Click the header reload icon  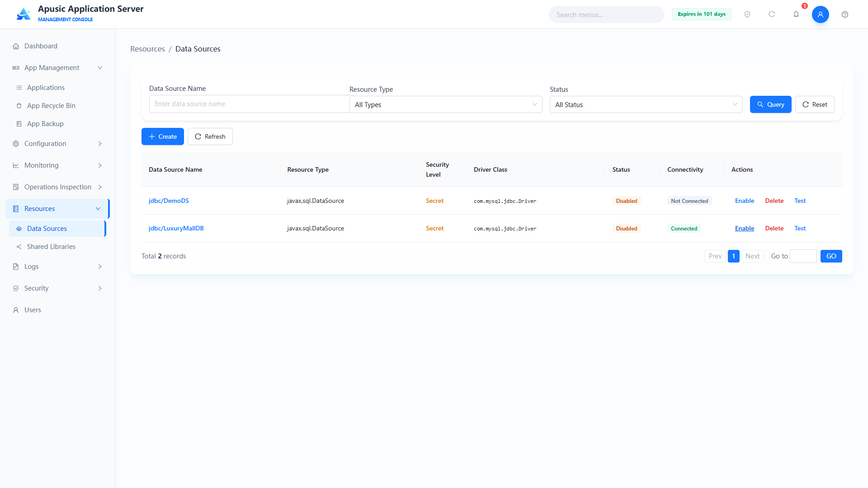point(772,14)
